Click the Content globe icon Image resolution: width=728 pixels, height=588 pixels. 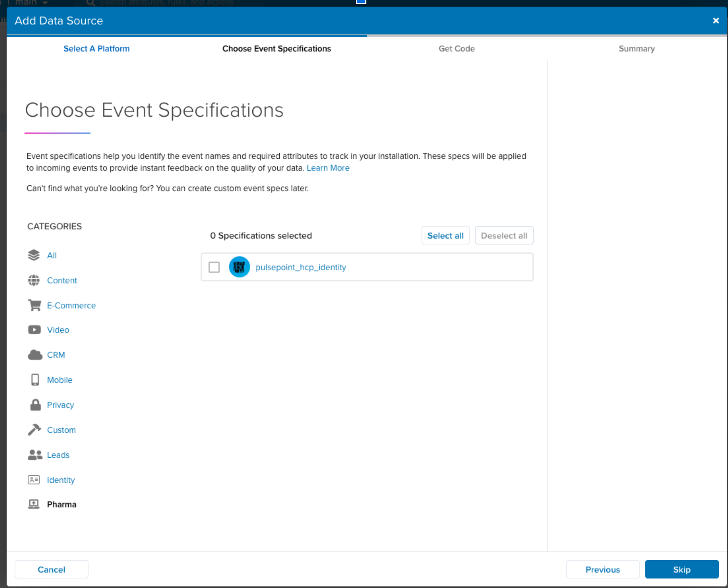pos(34,280)
